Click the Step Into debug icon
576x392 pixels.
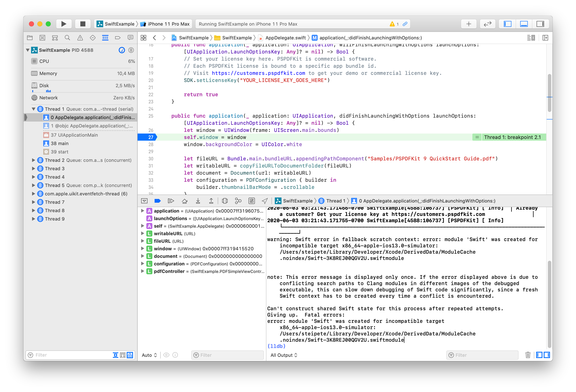tap(198, 201)
